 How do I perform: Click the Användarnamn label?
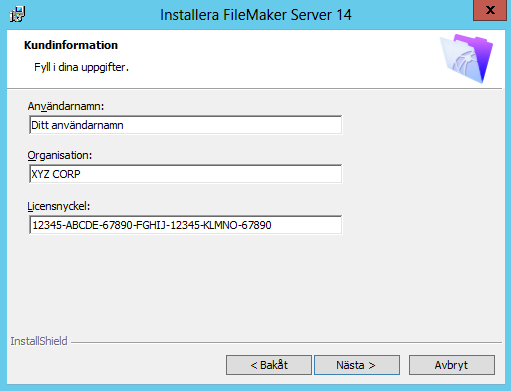click(66, 106)
